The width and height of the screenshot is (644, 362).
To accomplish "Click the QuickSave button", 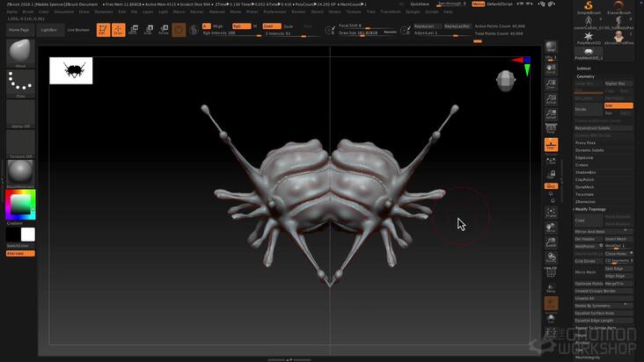I will tap(420, 4).
